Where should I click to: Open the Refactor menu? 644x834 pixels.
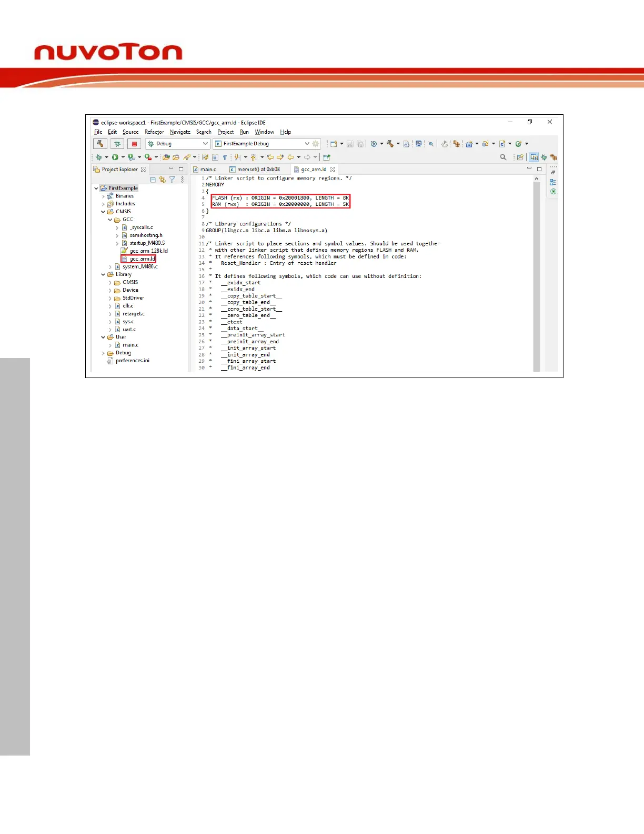pos(154,132)
